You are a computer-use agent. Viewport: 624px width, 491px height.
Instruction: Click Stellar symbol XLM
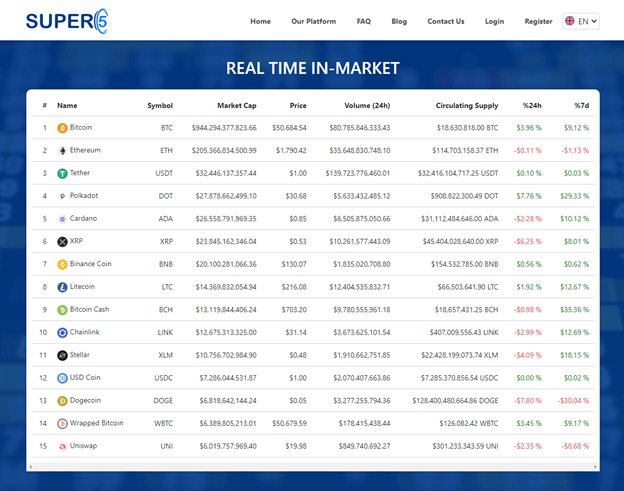(x=166, y=355)
